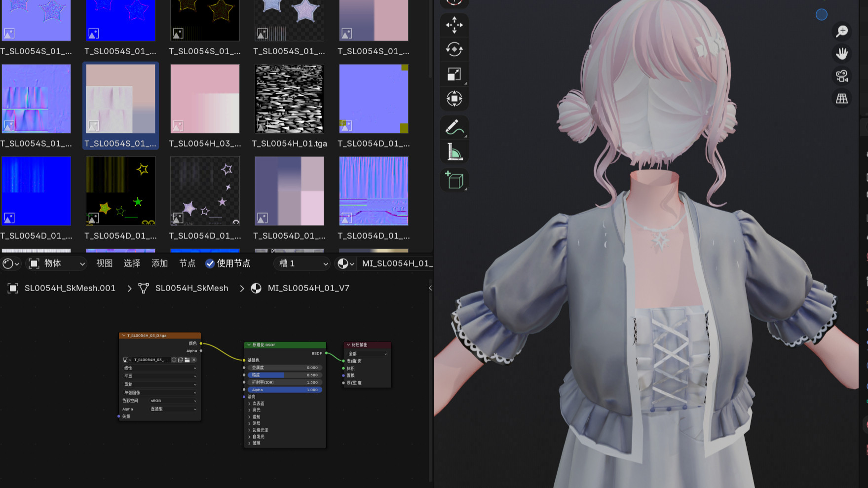Activate the Annotate pencil tool
Viewport: 868px width, 488px height.
coord(454,127)
